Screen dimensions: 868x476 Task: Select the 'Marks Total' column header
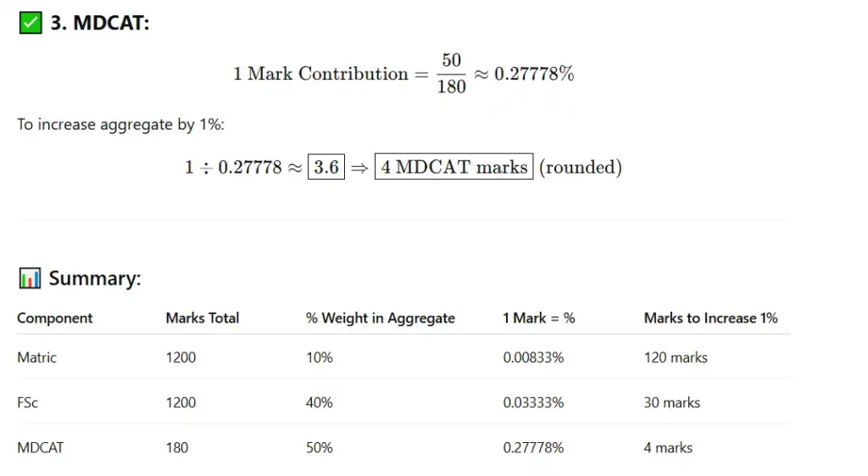point(203,318)
